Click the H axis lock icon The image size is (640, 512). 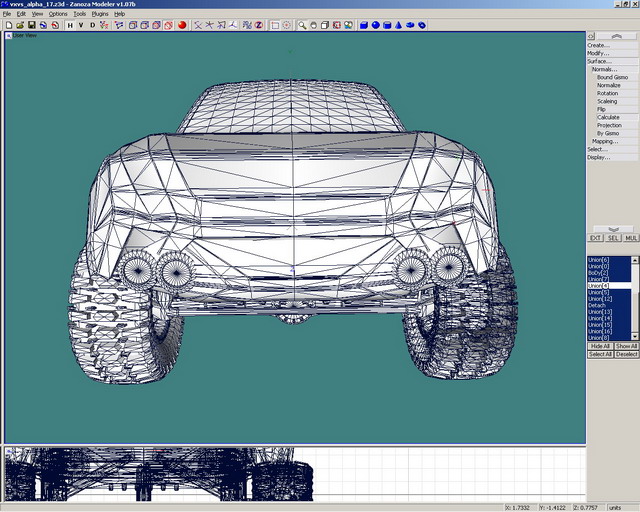point(70,25)
